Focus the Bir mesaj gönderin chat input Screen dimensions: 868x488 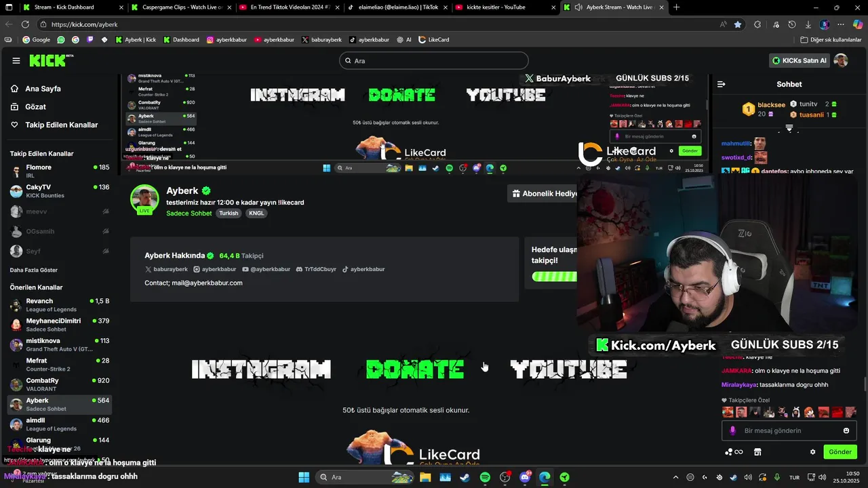789,430
